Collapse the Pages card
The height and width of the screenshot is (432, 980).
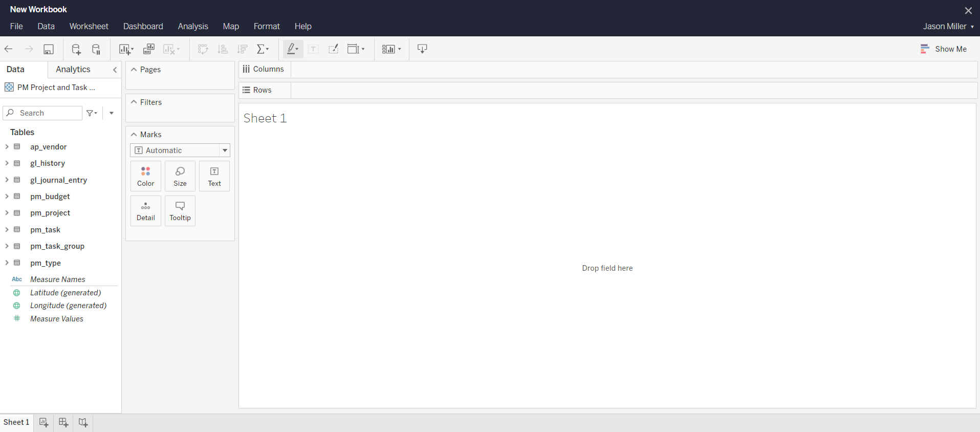coord(134,70)
